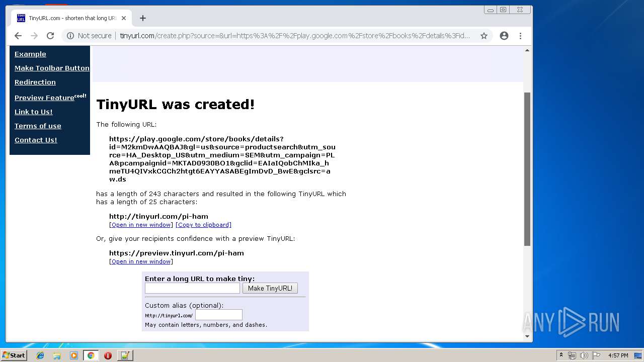The height and width of the screenshot is (362, 644).
Task: Select the https://preview.tinyurl.com/pi-ham text
Action: coord(177,253)
